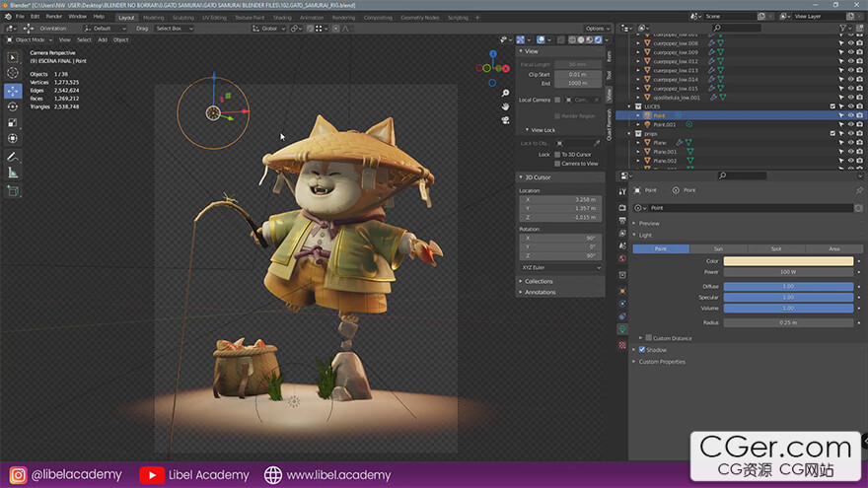Screen dimensions: 868x488
Task: Switch to rendered viewport shading
Action: (599, 39)
